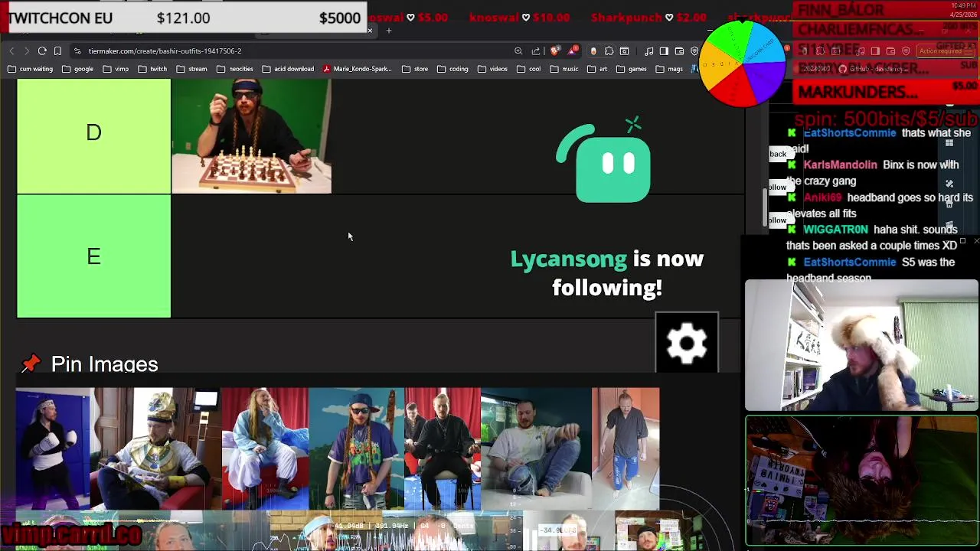Click Lycansong follower alert name

coord(569,259)
